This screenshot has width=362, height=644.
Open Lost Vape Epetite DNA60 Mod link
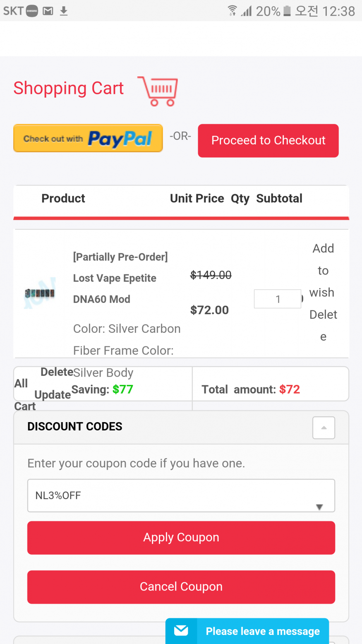[x=115, y=278]
